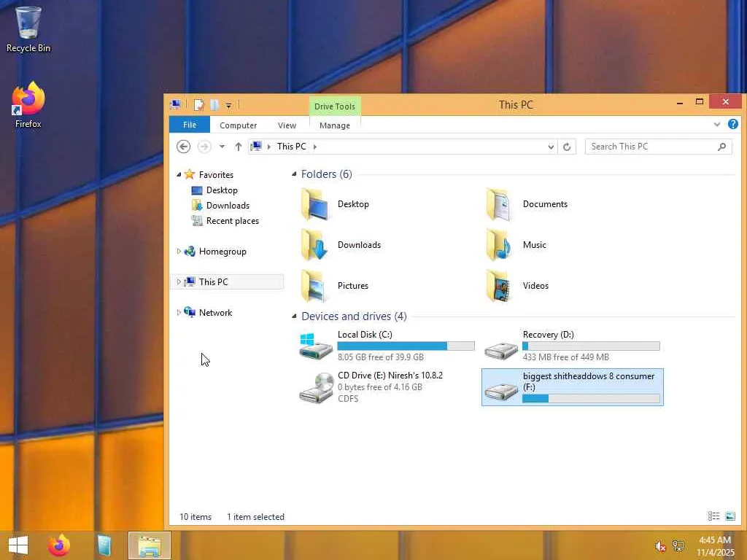This screenshot has width=747, height=560.
Task: Expand the chevron after This PC breadcrumb
Action: 315,147
